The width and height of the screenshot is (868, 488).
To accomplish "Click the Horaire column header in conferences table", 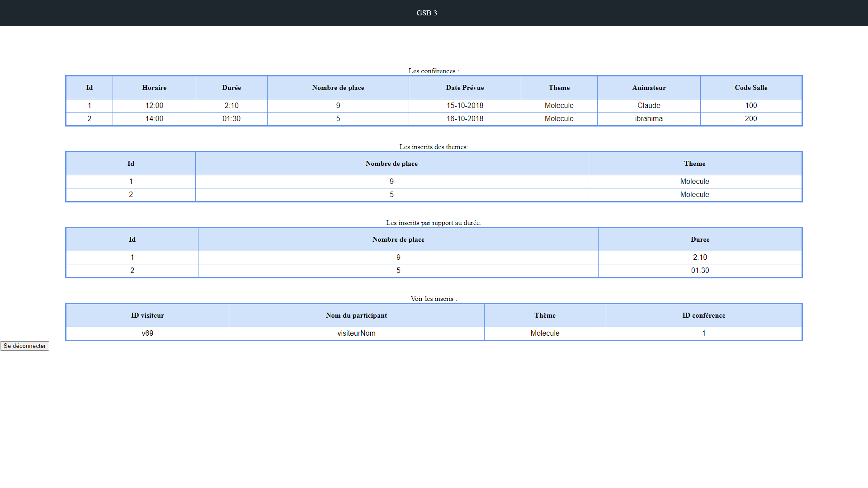I will point(154,88).
